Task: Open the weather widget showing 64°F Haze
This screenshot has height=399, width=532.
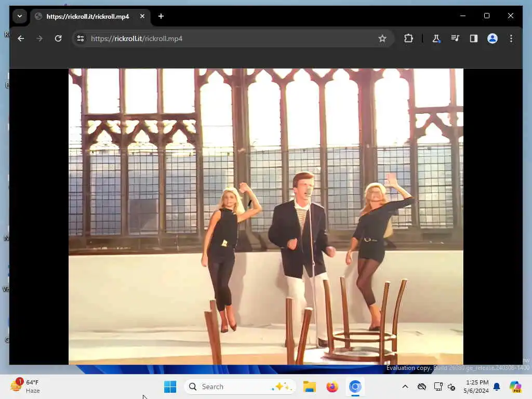Action: pyautogui.click(x=25, y=387)
